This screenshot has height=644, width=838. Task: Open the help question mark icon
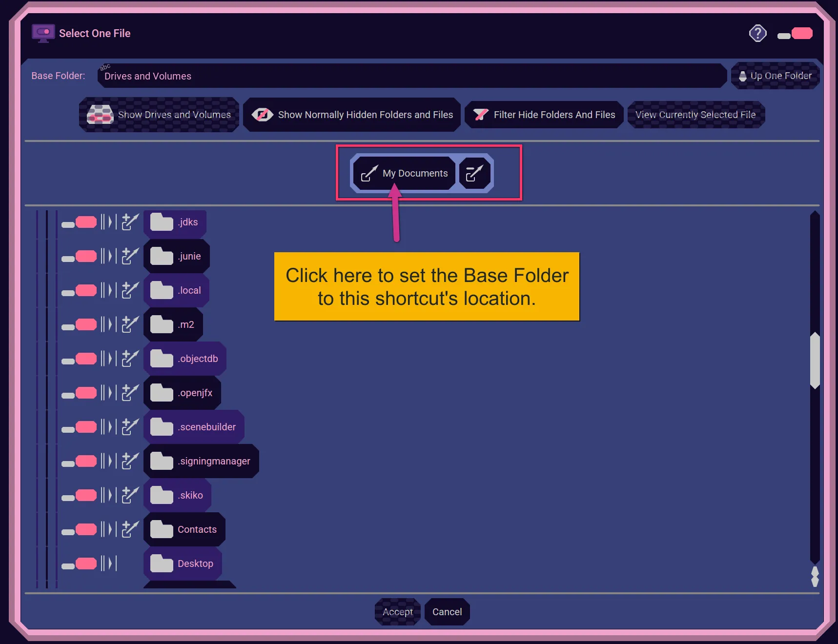[757, 33]
